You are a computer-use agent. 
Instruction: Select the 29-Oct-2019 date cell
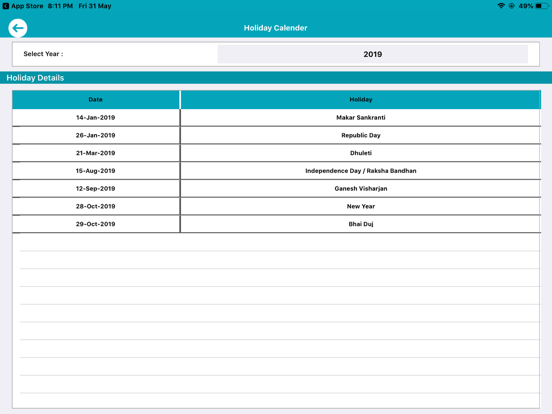click(96, 224)
